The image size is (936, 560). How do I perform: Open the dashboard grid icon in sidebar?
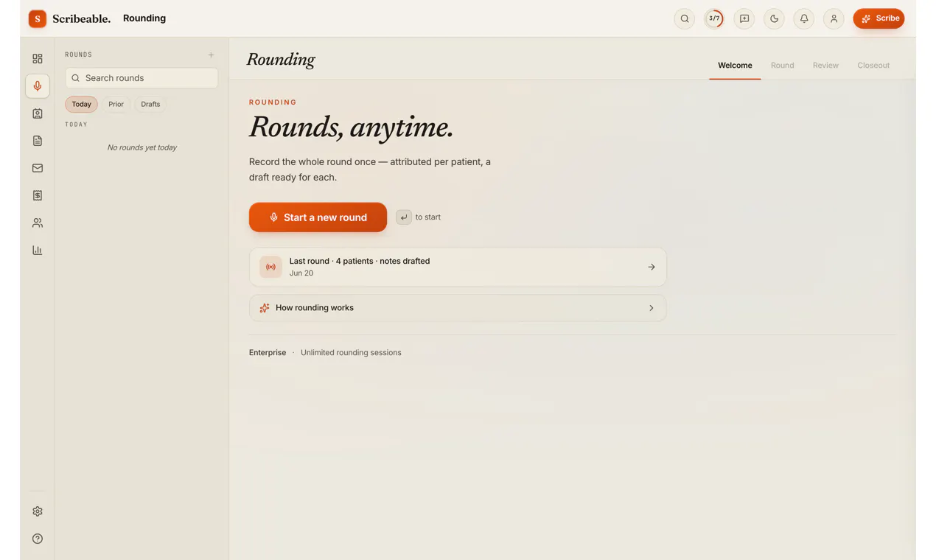pos(38,59)
